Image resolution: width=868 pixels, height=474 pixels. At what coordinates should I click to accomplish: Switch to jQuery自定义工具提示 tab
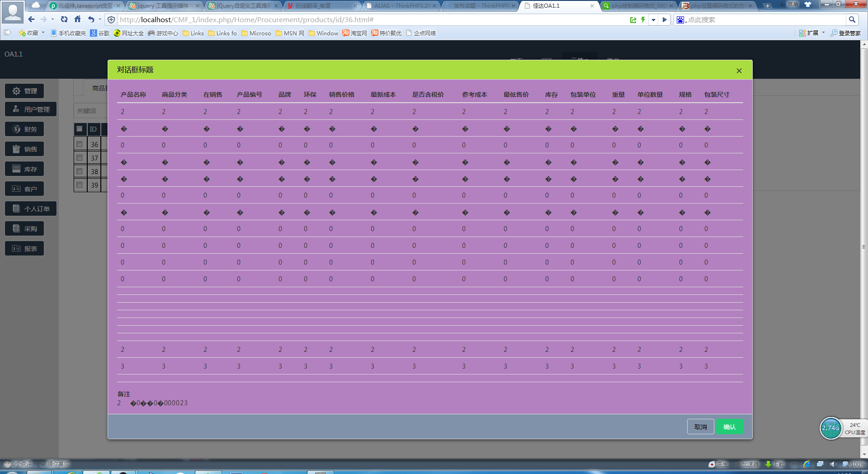pos(243,6)
